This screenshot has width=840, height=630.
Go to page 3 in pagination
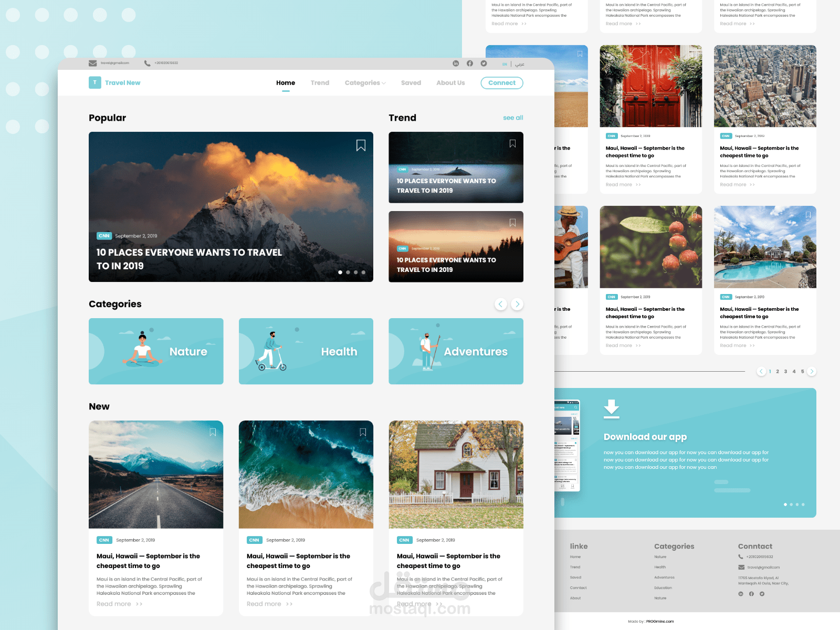point(785,372)
